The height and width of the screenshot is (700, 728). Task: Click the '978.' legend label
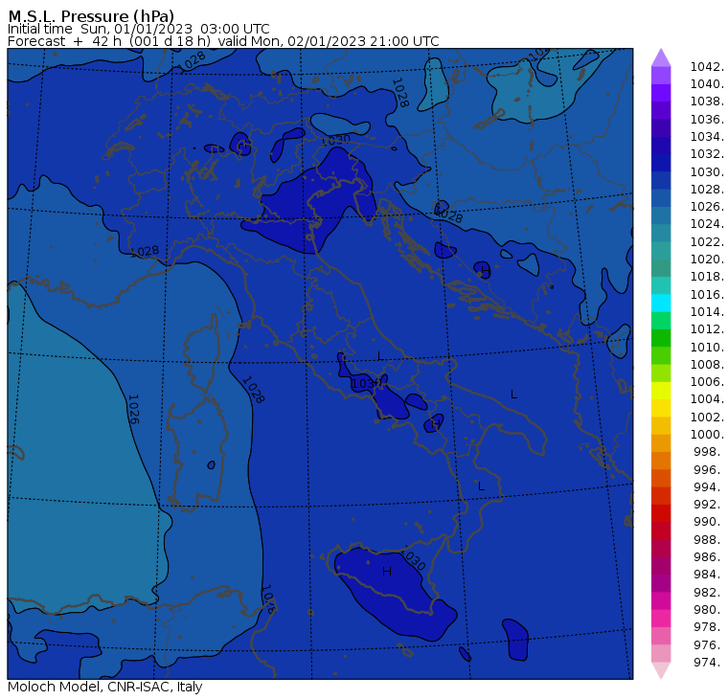[709, 626]
